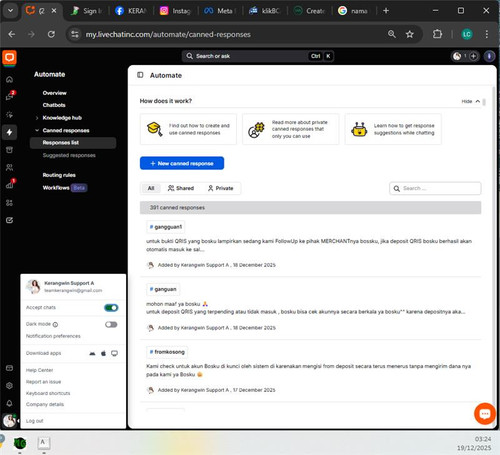Viewport: 500px width, 455px height.
Task: Open the sparkle Copilot sidebar icon
Action: 9,115
